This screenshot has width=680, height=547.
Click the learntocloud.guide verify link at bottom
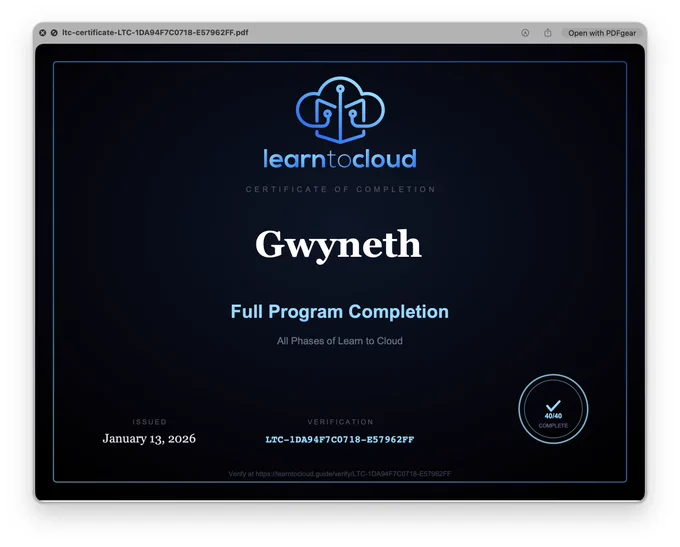coord(340,474)
